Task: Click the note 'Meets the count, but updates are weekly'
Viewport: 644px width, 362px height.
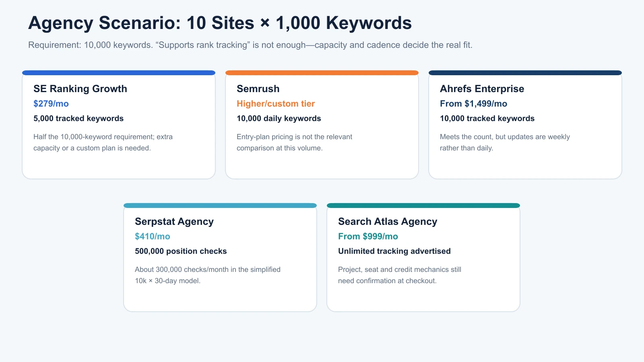Action: pyautogui.click(x=505, y=142)
